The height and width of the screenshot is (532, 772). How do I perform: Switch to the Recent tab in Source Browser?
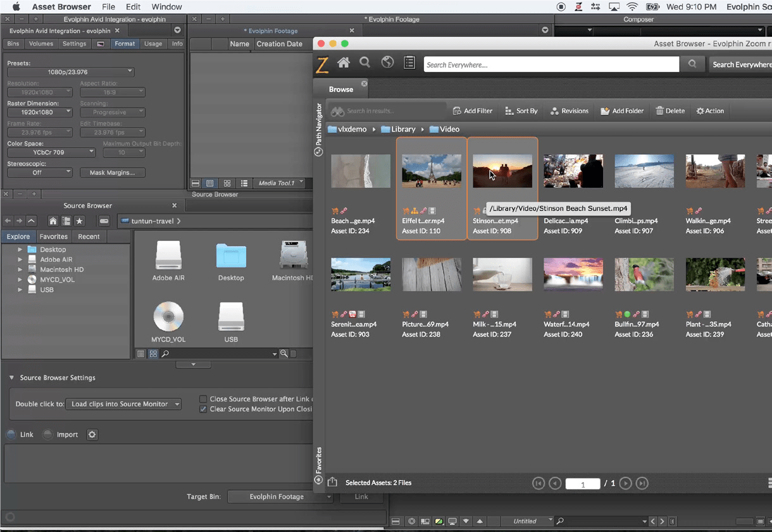[89, 237]
